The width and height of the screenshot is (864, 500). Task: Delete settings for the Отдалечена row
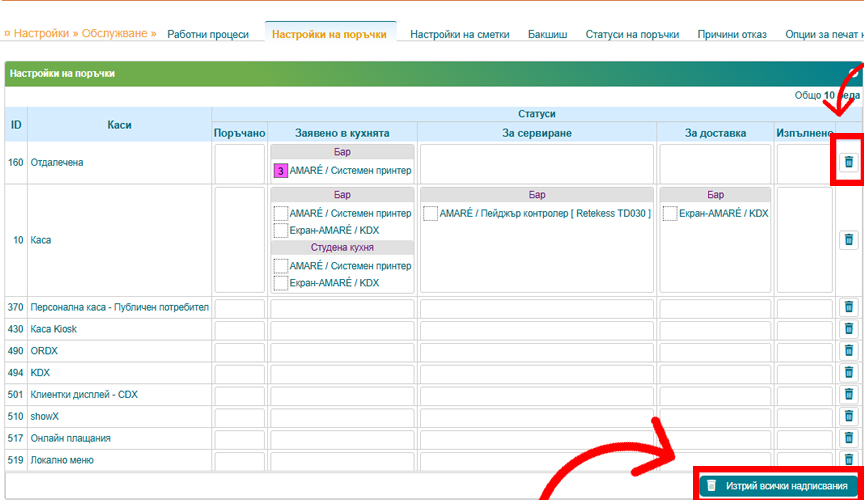click(x=848, y=162)
